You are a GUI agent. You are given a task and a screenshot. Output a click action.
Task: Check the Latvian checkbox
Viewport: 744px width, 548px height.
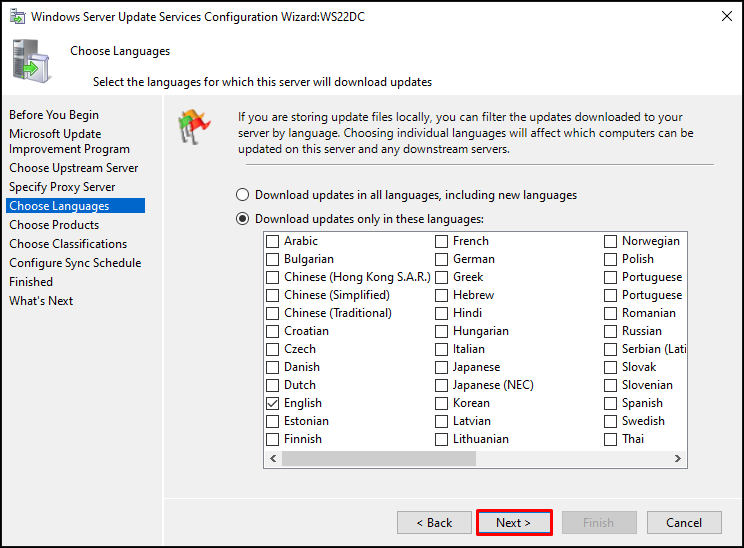(441, 422)
